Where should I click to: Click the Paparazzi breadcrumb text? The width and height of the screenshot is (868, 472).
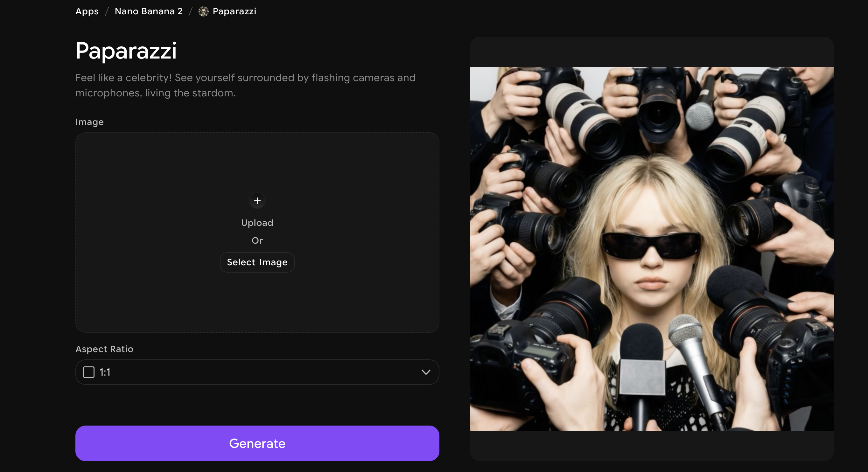click(x=234, y=11)
